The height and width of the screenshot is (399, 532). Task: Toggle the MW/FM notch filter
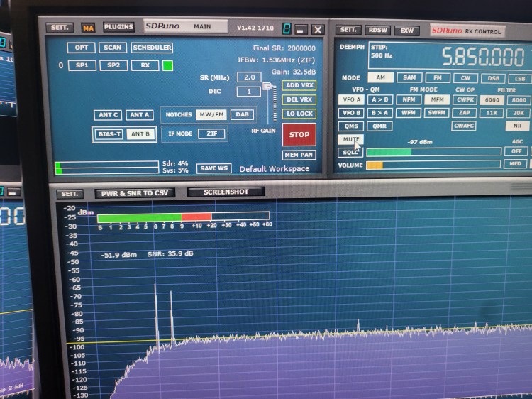pyautogui.click(x=211, y=114)
